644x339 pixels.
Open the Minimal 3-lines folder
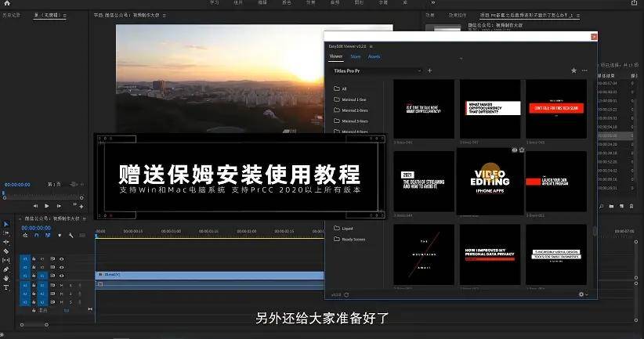[351, 121]
